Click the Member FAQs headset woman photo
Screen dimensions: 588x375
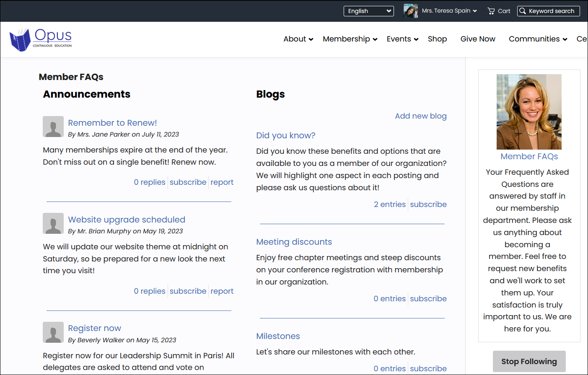click(529, 112)
